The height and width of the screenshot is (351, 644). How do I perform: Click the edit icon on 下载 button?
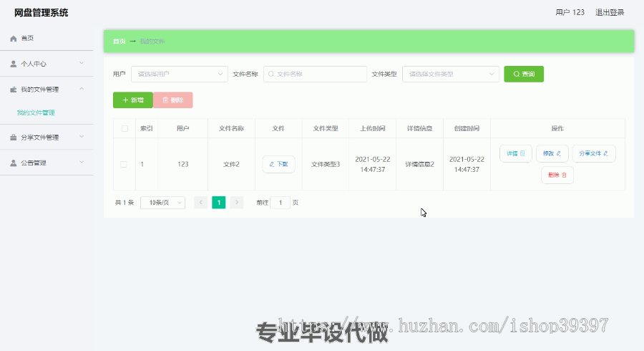271,164
